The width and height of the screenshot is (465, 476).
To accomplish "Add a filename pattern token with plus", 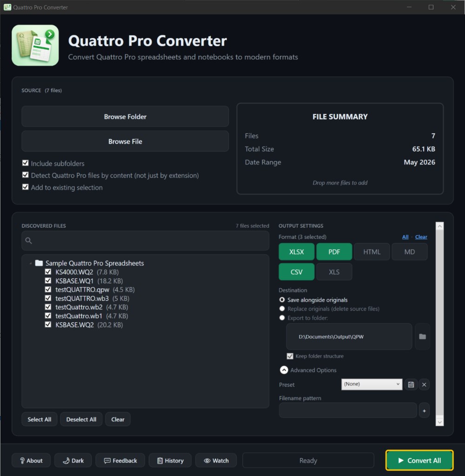I will pyautogui.click(x=424, y=411).
